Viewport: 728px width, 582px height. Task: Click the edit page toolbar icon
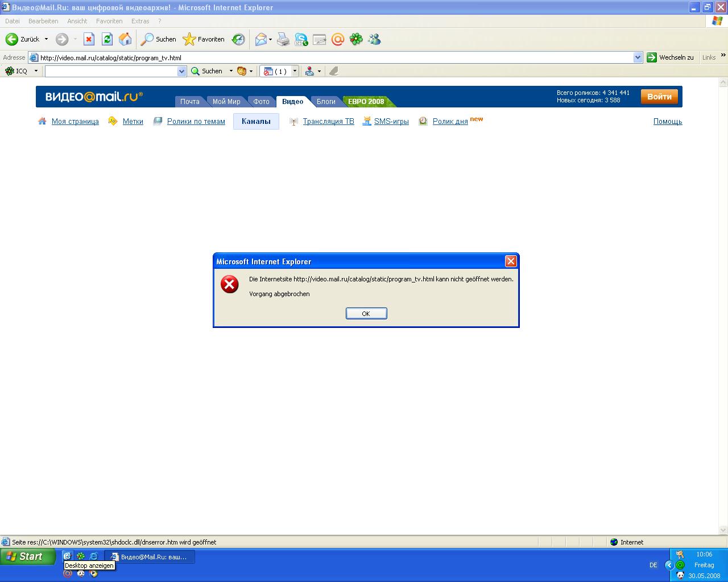click(320, 39)
